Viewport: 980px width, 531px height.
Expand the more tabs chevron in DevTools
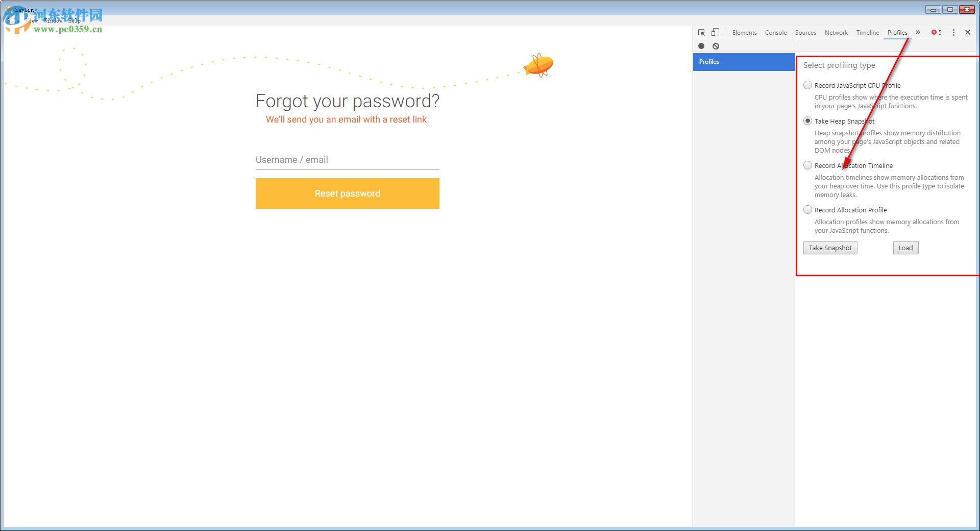click(918, 32)
